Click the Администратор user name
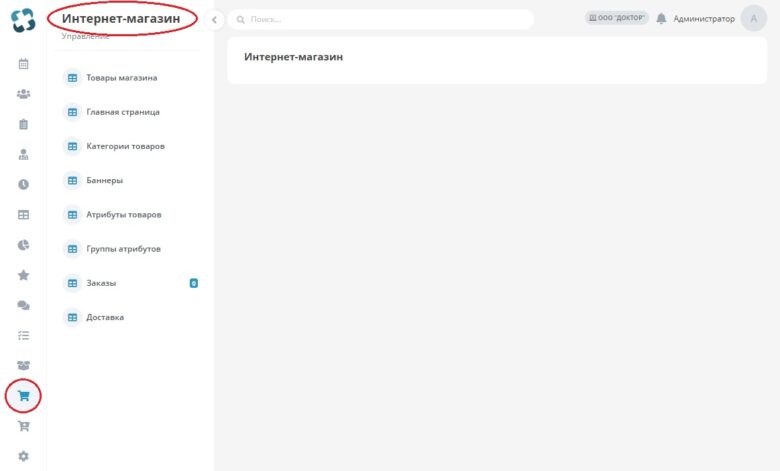 point(704,18)
